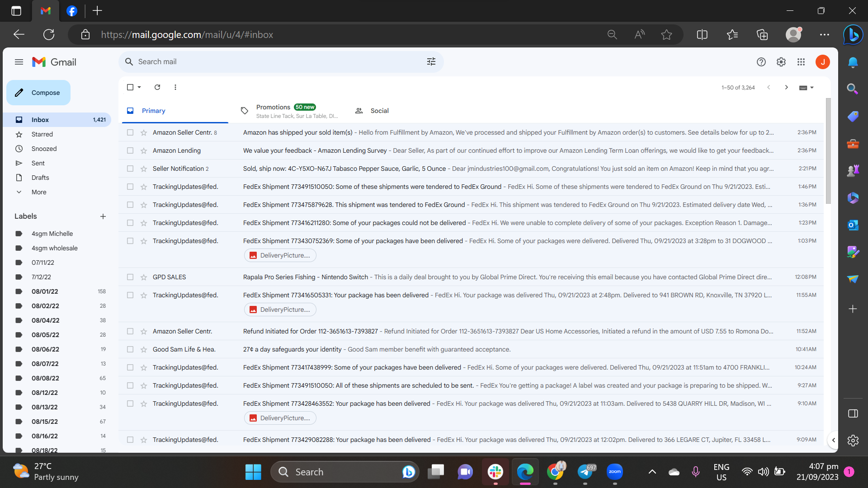This screenshot has height=488, width=868.
Task: Show search options filter icon
Action: coord(431,62)
